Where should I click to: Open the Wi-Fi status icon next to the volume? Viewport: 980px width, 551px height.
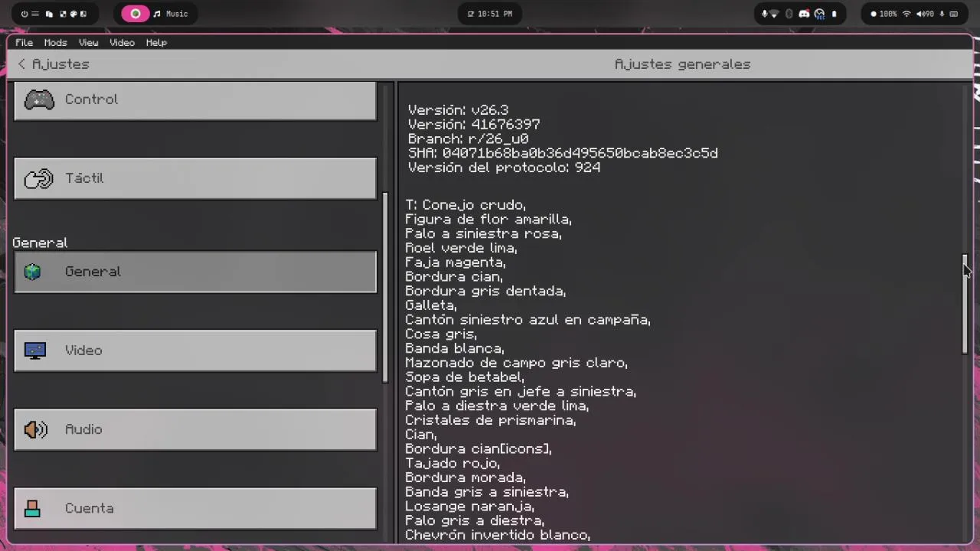click(906, 14)
